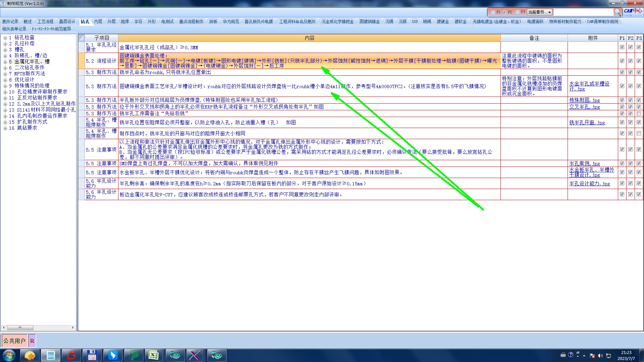Open attachment link 半孔设计能力.jpg
The width and height of the screenshot is (644, 362).
pyautogui.click(x=589, y=184)
